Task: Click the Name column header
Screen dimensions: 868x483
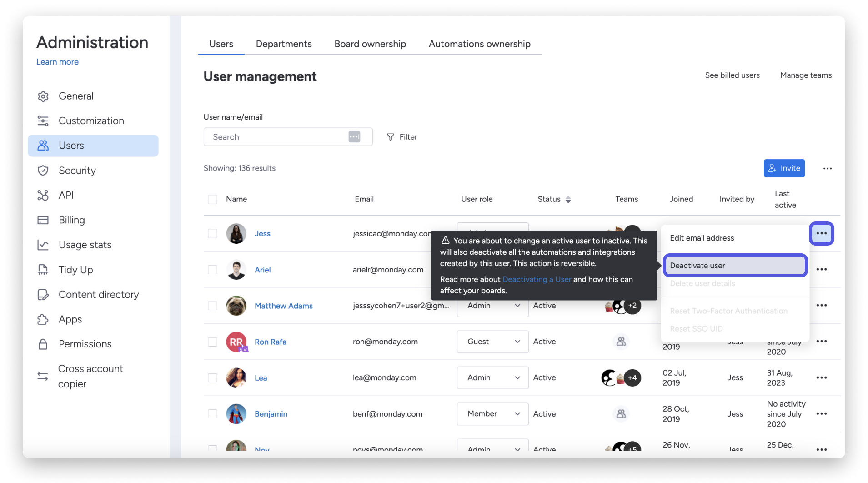Action: point(236,199)
